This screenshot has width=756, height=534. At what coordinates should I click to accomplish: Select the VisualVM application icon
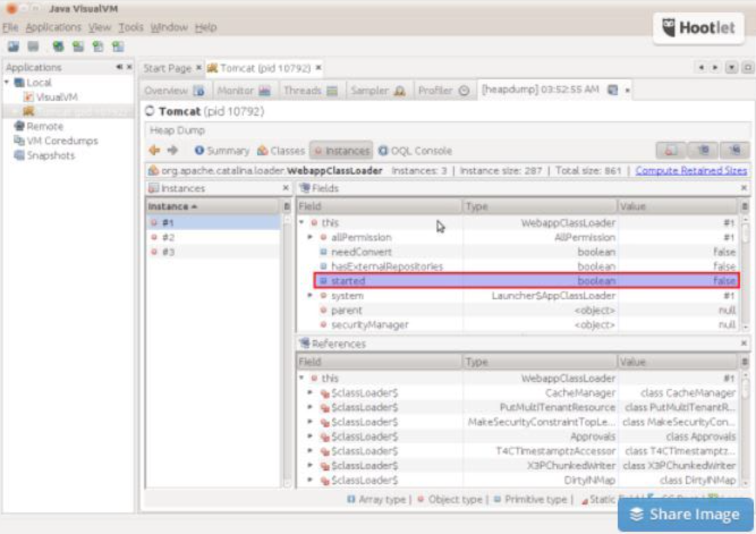[28, 97]
